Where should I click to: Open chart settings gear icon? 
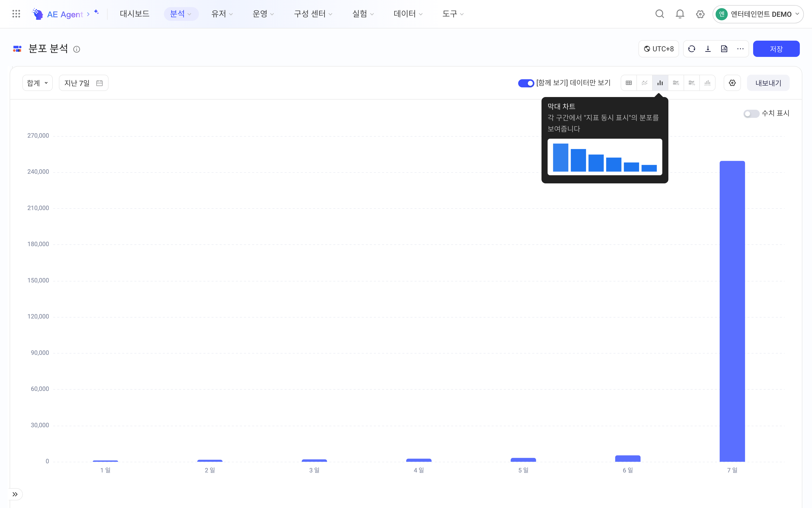(732, 83)
